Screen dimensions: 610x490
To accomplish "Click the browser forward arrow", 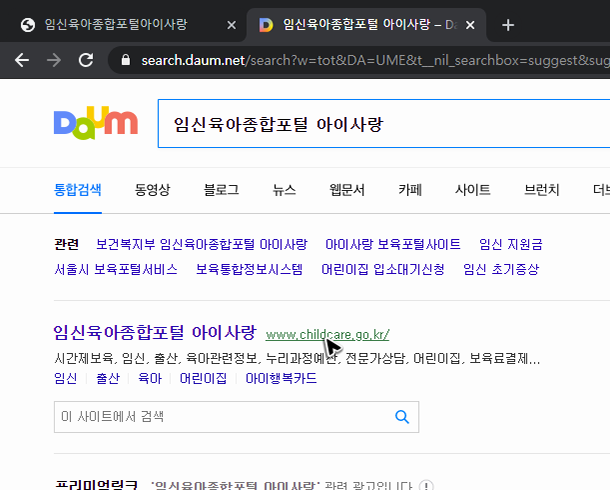I will [54, 60].
